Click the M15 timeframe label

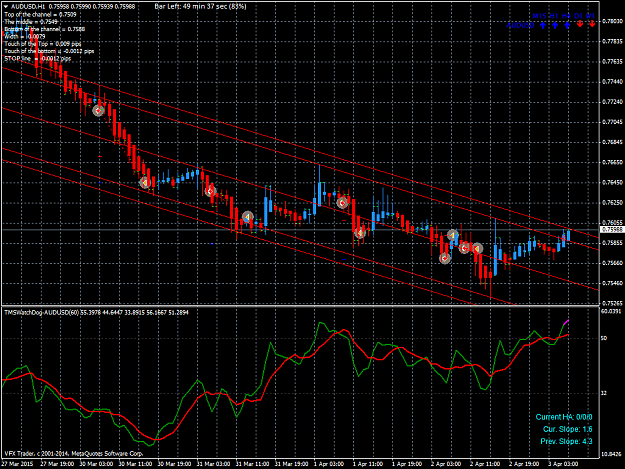(539, 16)
